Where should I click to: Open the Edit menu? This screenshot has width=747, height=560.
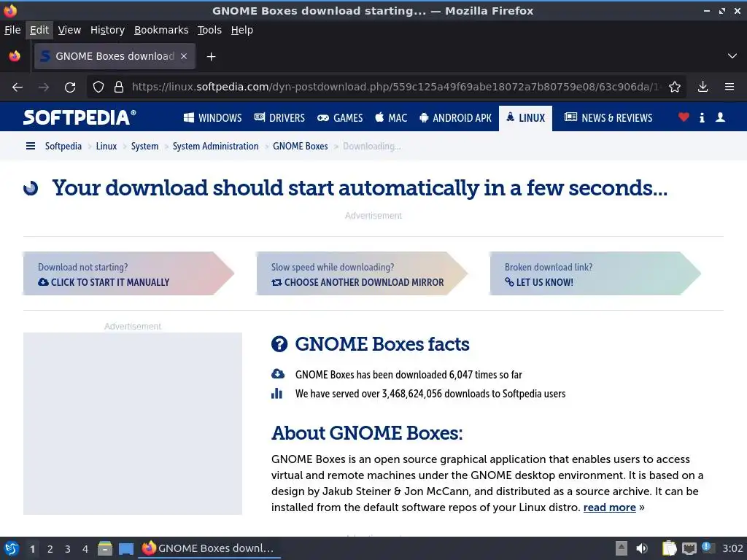pos(39,30)
